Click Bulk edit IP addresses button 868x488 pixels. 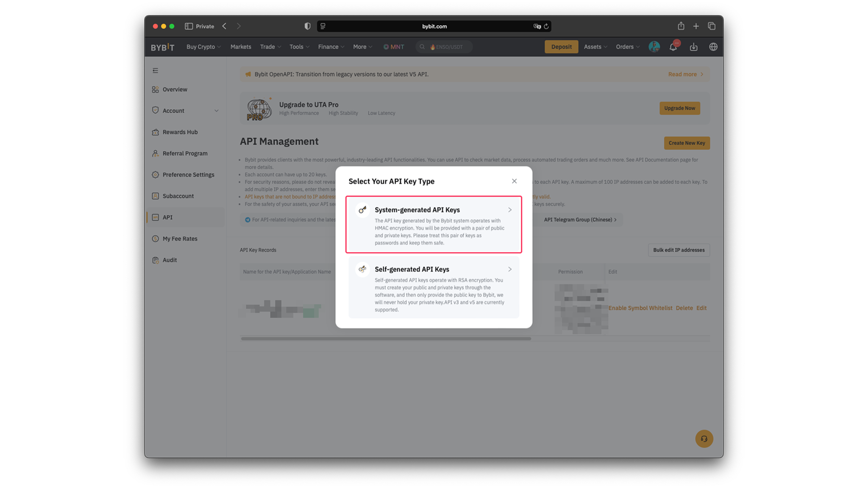[679, 250]
